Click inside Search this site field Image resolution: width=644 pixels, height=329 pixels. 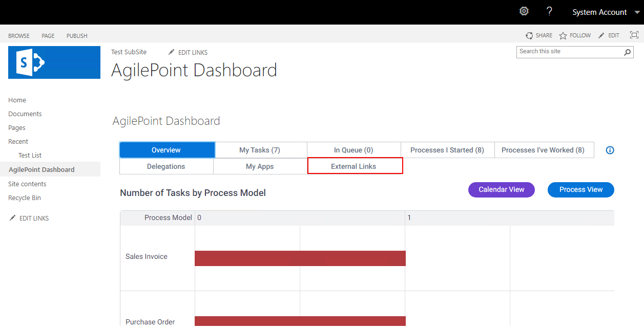click(x=570, y=52)
